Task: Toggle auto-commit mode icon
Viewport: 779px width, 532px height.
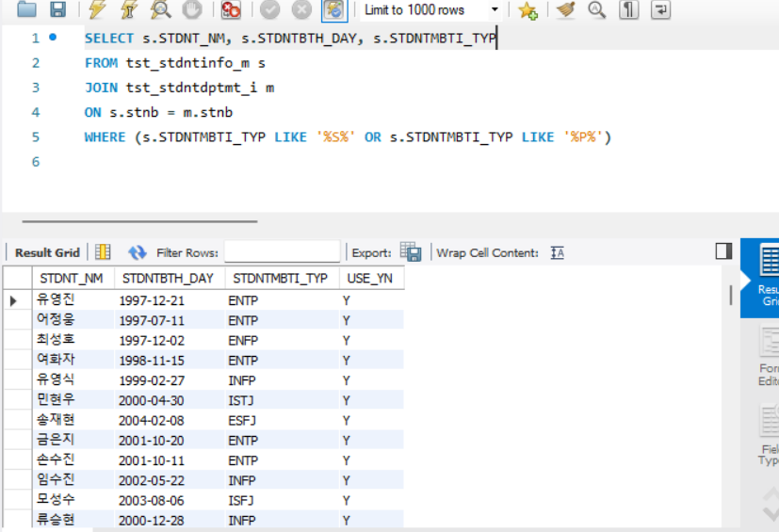Action: click(x=333, y=9)
